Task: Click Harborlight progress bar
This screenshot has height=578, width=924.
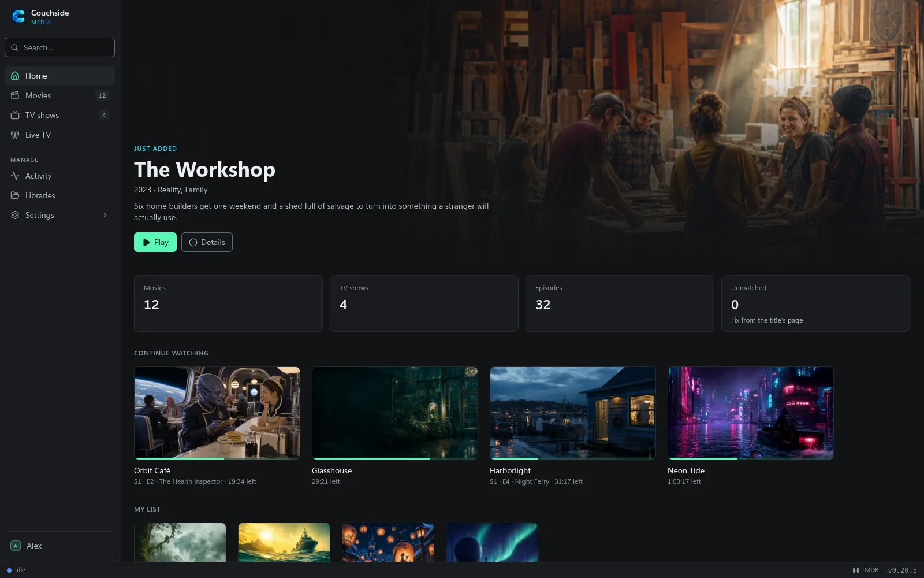Action: (x=573, y=458)
